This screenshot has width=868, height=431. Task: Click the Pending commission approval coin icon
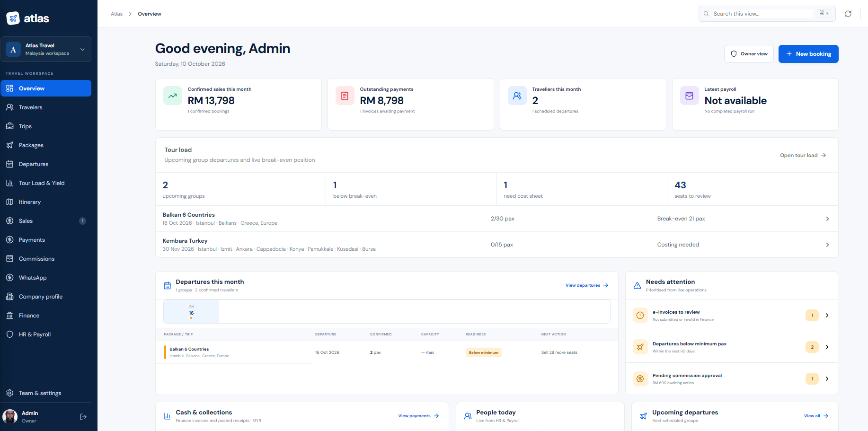coord(640,378)
